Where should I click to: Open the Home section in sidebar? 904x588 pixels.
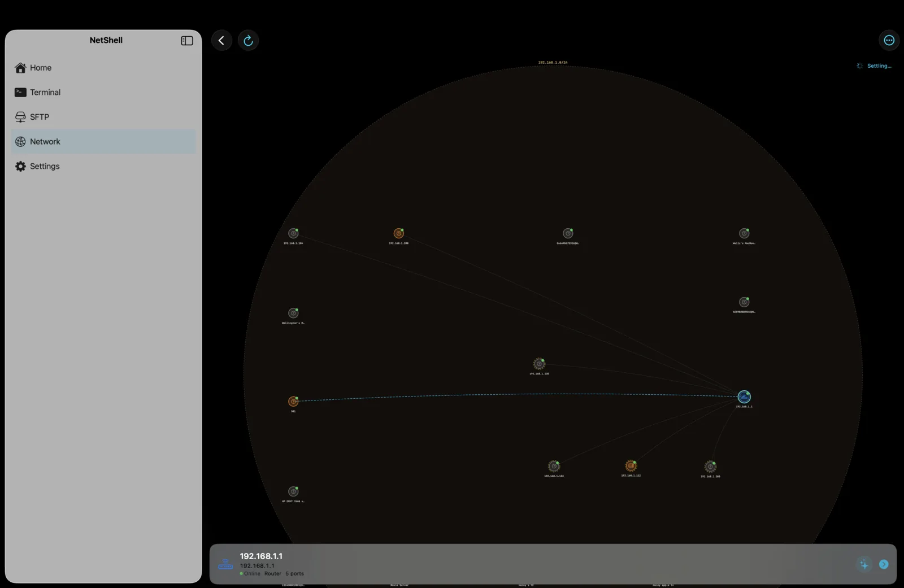[x=103, y=68]
